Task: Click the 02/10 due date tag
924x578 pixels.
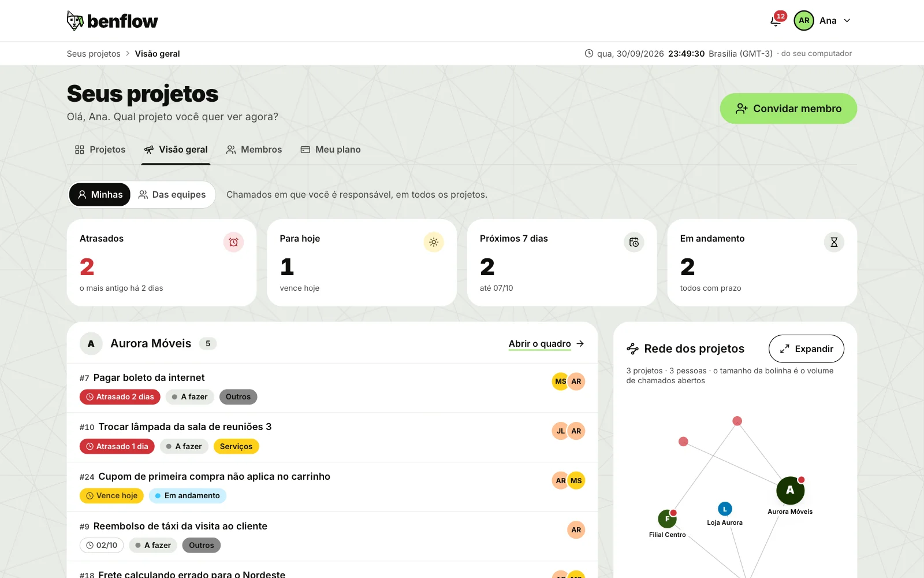Action: (102, 546)
